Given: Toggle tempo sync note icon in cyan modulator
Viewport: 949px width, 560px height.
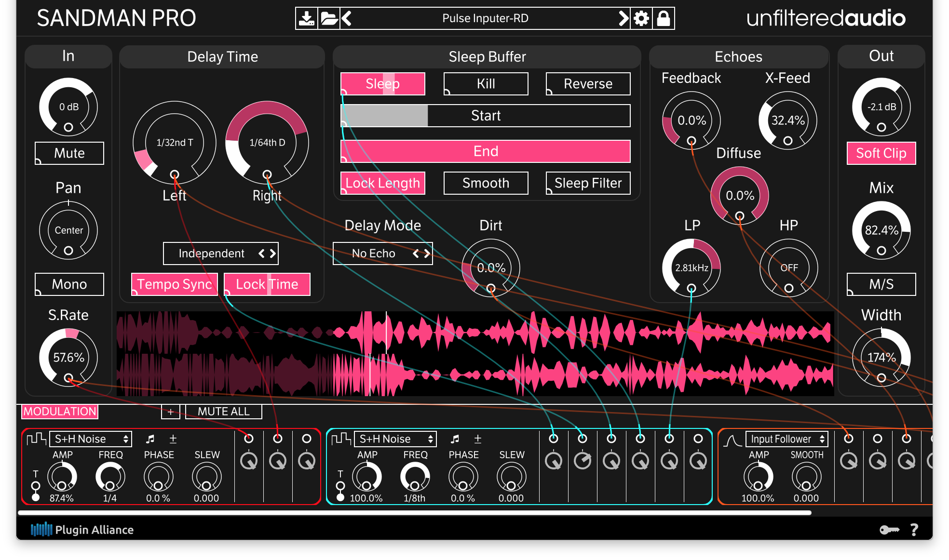Looking at the screenshot, I should pos(455,439).
